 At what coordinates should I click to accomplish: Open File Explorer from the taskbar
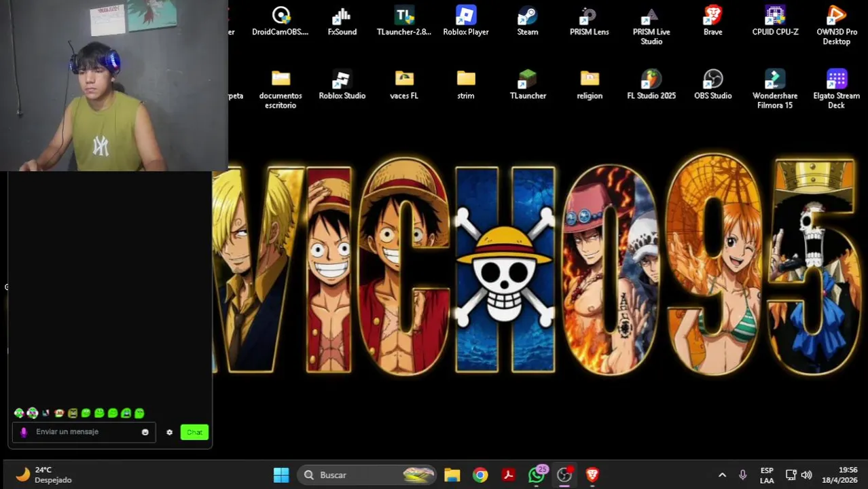[452, 475]
